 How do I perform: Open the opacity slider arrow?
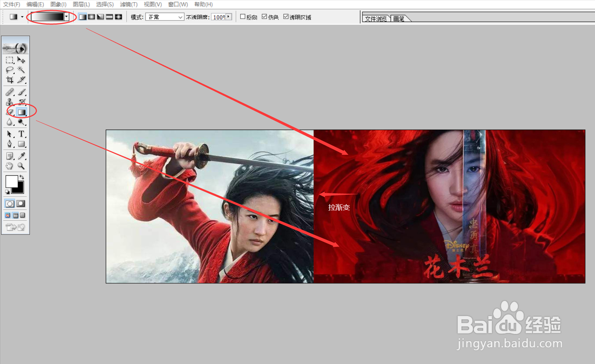click(229, 17)
